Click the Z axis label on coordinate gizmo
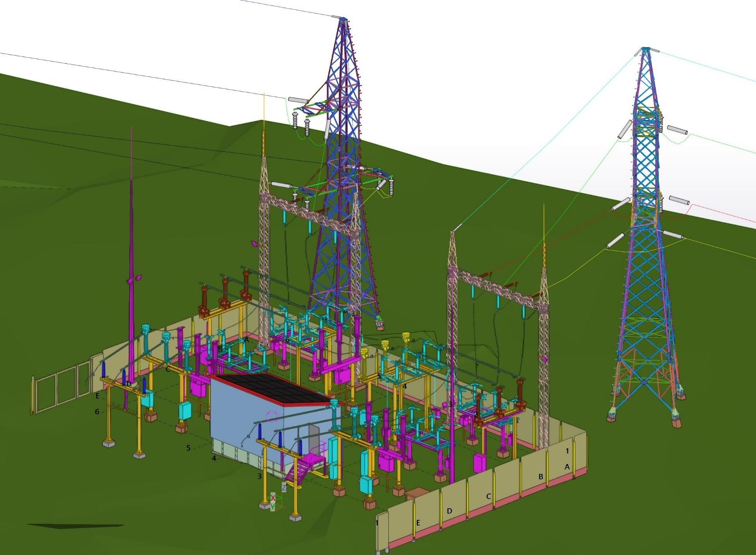Image resolution: width=756 pixels, height=555 pixels. [284, 488]
